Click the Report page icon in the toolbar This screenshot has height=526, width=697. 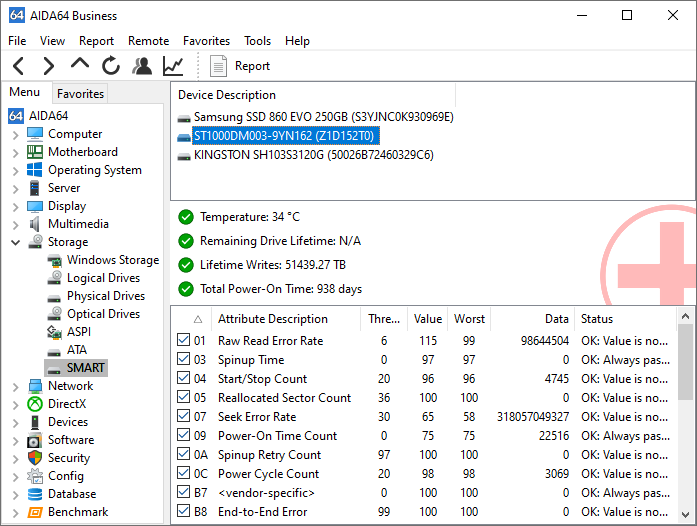coord(218,66)
